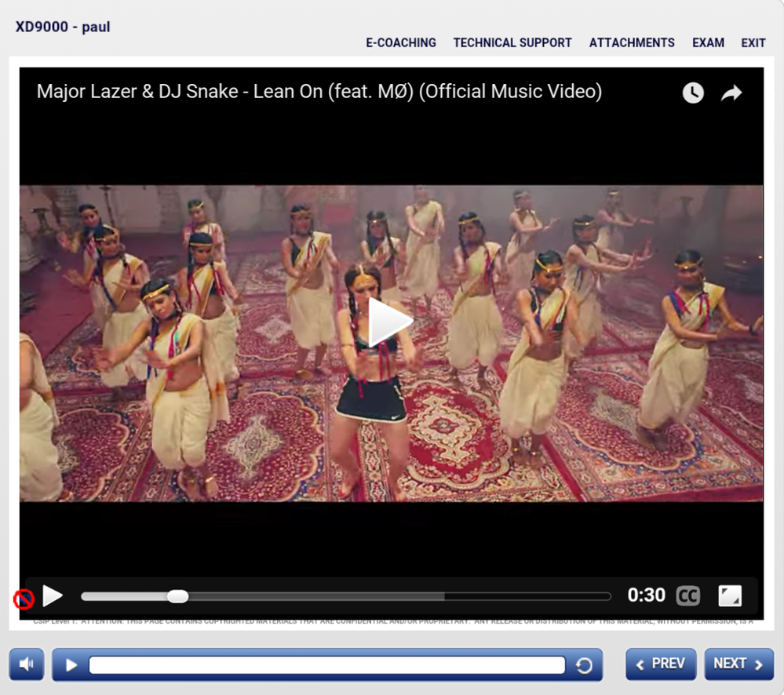
Task: Click the video progress slider handle
Action: pos(177,596)
